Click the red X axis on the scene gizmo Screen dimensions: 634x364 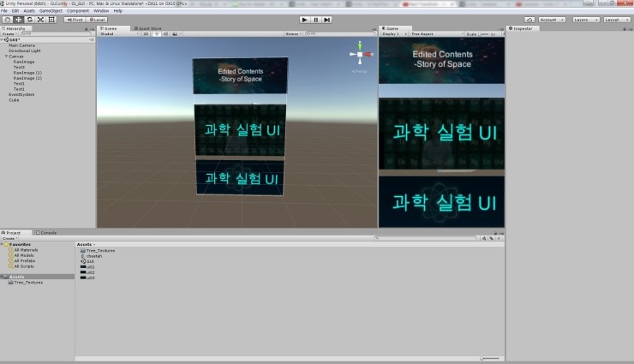368,54
